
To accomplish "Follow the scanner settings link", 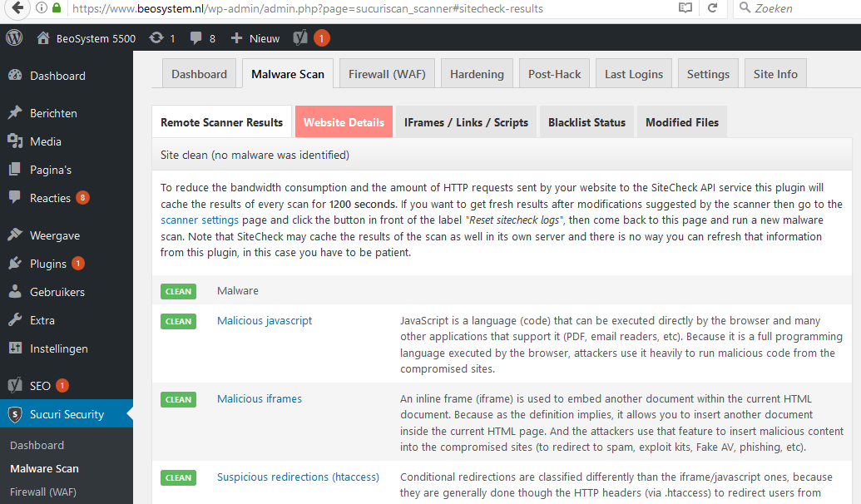I will click(x=200, y=220).
